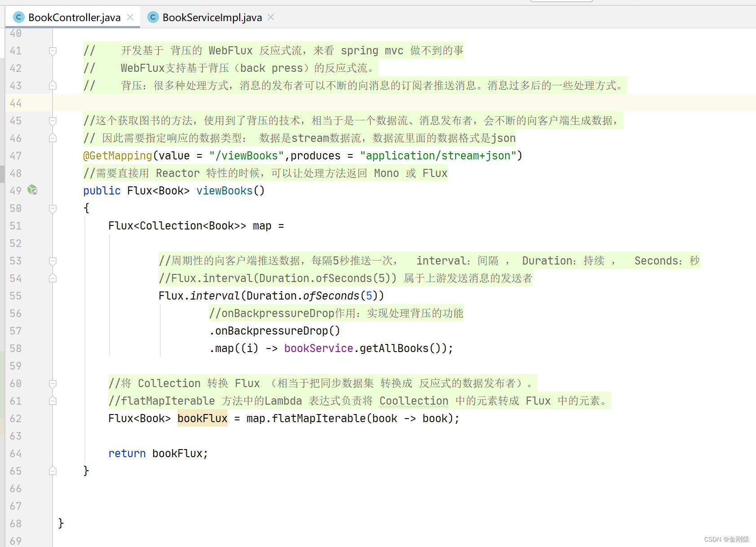Viewport: 756px width, 547px height.
Task: Collapse comment fold marker at line 53
Action: (x=53, y=261)
